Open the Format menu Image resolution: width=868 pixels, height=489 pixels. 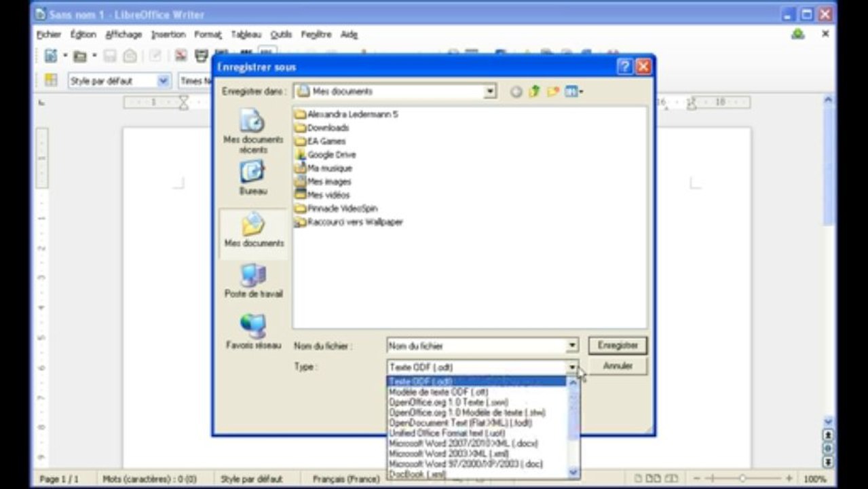pos(208,34)
